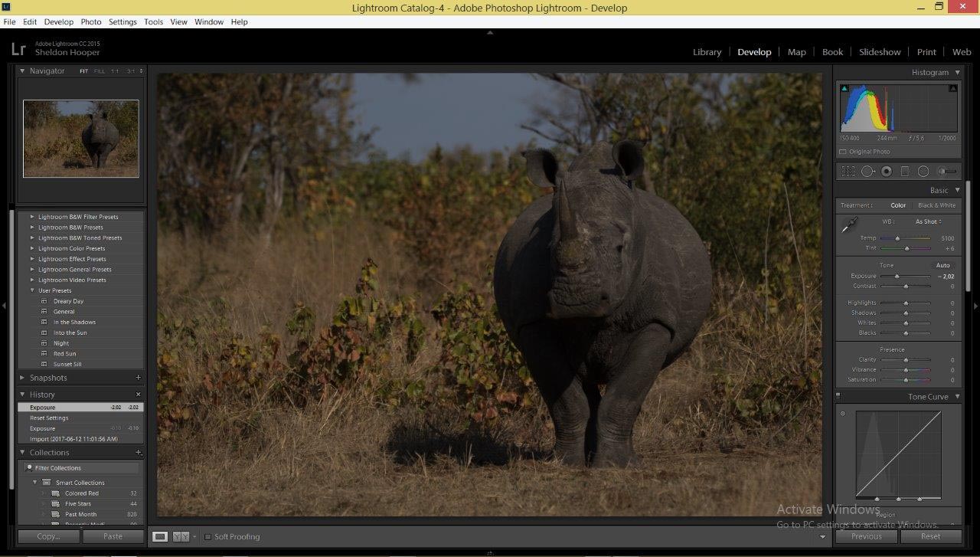Click the Lightroom Lr identity plate logo
Image resolution: width=980 pixels, height=557 pixels.
(18, 49)
